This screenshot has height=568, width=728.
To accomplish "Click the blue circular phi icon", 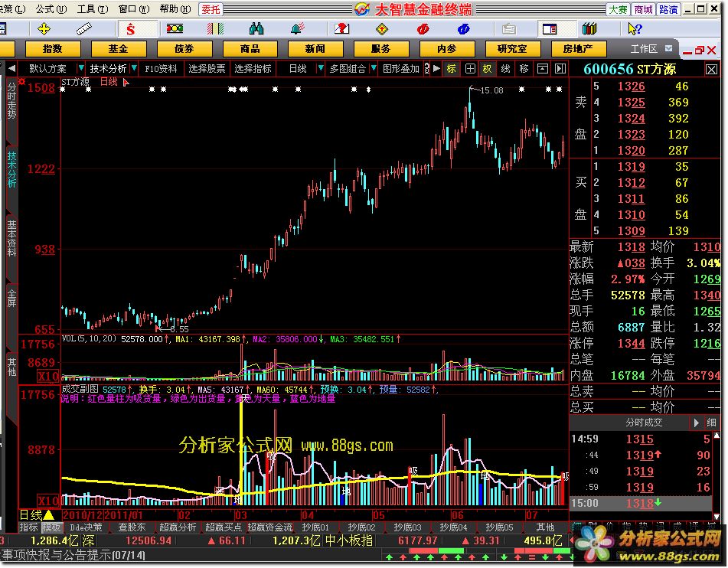I will coord(463,29).
